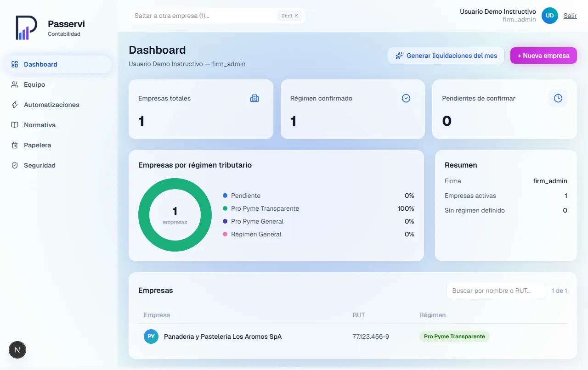Click the Régimen General legend label
The width and height of the screenshot is (588, 370).
(256, 234)
